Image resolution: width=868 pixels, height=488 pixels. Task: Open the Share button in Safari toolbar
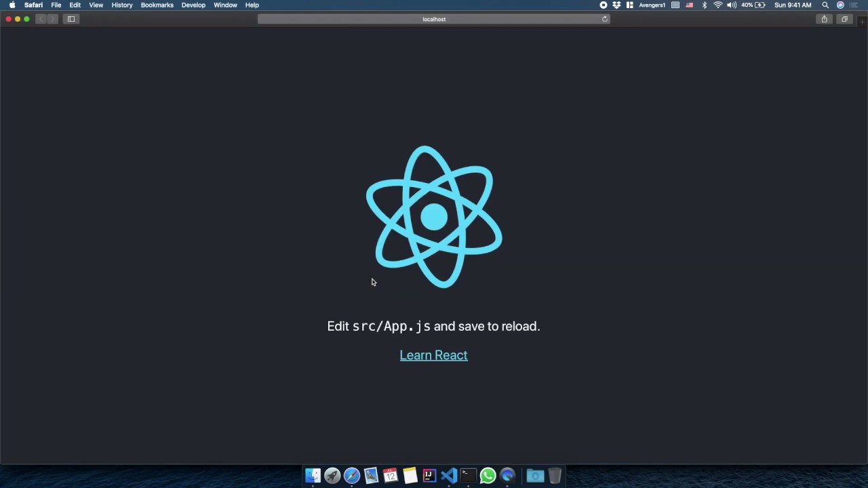point(825,19)
